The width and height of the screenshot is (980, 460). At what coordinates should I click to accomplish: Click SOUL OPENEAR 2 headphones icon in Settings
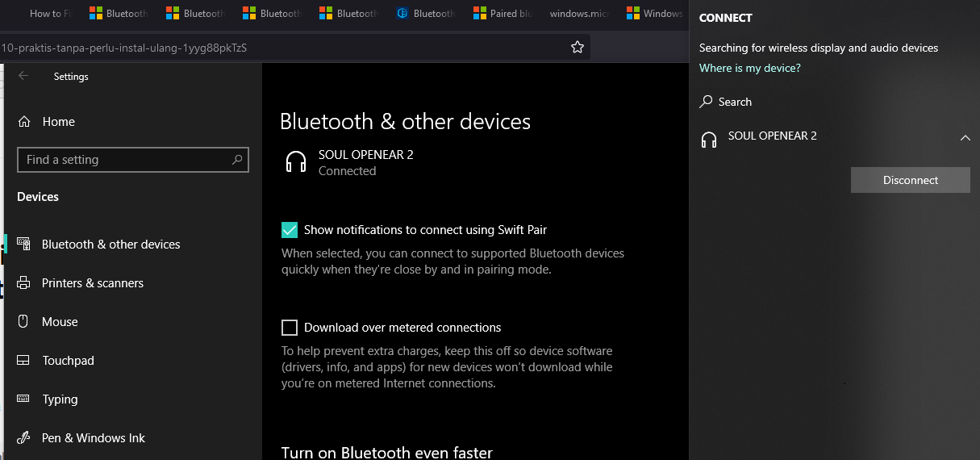tap(296, 162)
